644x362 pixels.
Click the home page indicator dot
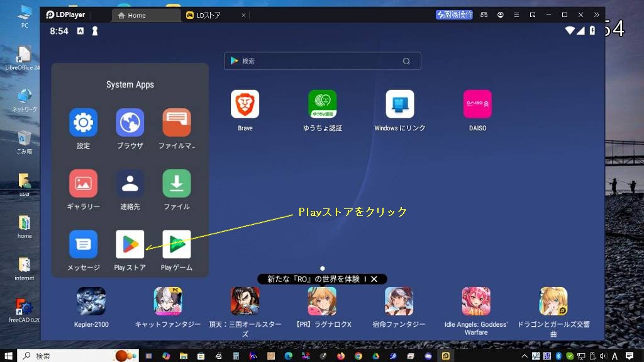[323, 268]
